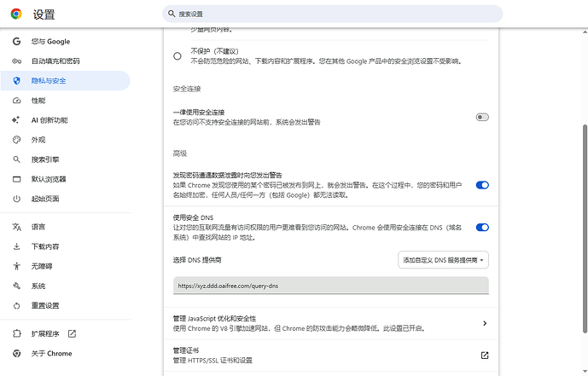This screenshot has width=588, height=376.
Task: Select 不保护 (不建议) radio button
Action: tap(178, 56)
